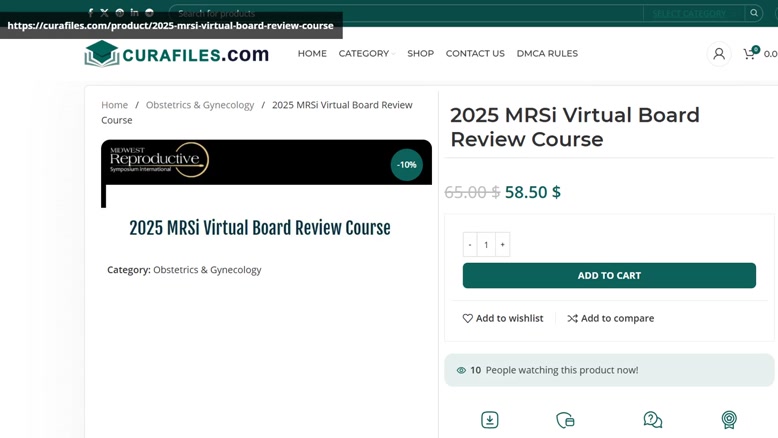This screenshot has width=778, height=438.
Task: Decrease quantity with minus button
Action: point(470,245)
